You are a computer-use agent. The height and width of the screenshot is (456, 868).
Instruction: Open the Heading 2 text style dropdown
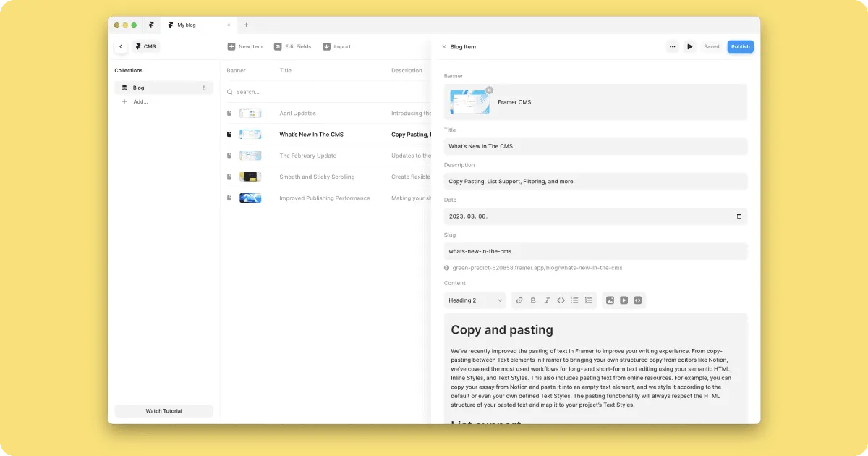click(475, 300)
